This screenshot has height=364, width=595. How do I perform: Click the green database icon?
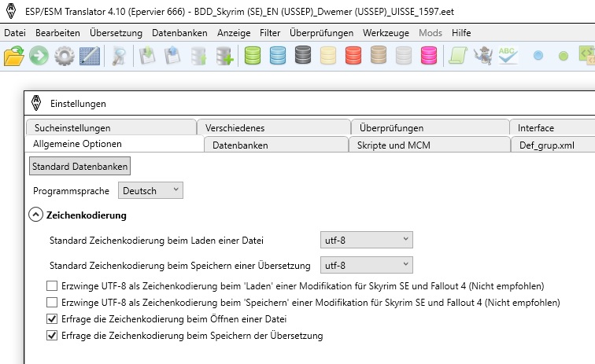[x=253, y=57]
